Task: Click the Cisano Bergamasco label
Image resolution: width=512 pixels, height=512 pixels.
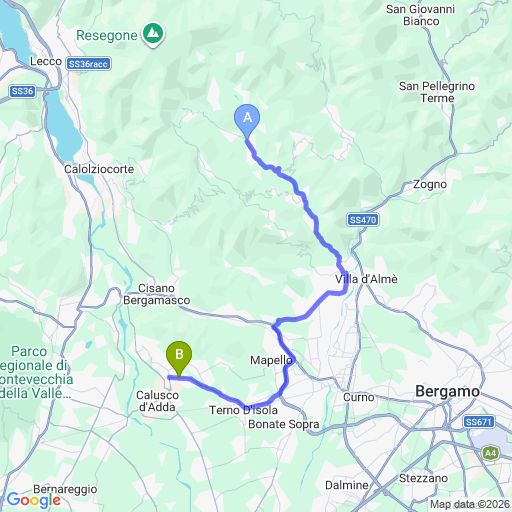Action: pyautogui.click(x=157, y=294)
